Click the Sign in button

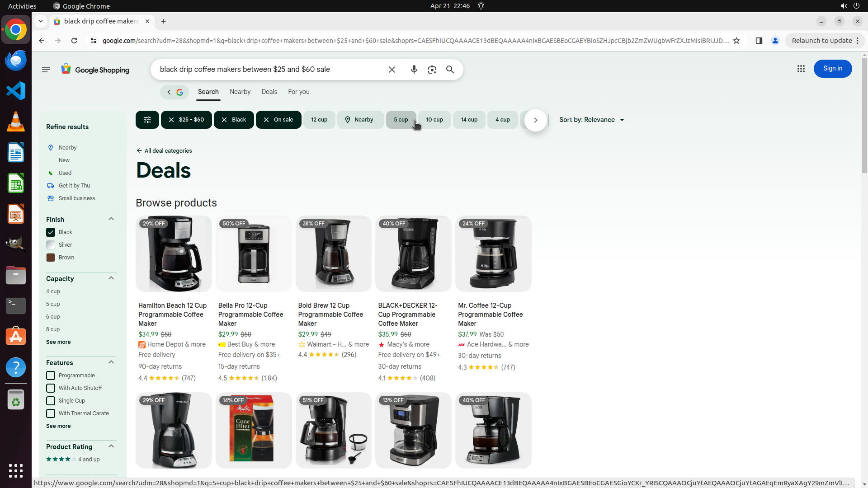pos(832,69)
